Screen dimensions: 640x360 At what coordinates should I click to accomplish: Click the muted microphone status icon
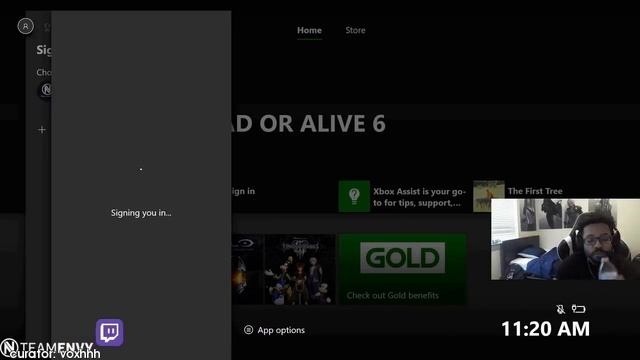[560, 309]
